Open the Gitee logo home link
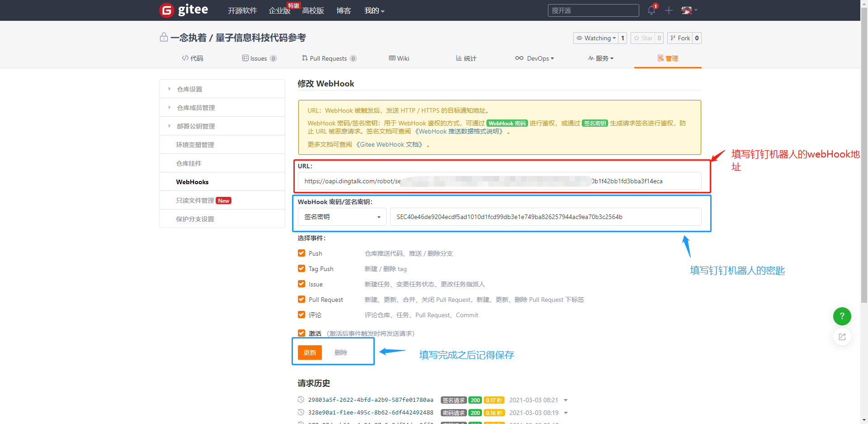868x424 pixels. pyautogui.click(x=184, y=10)
